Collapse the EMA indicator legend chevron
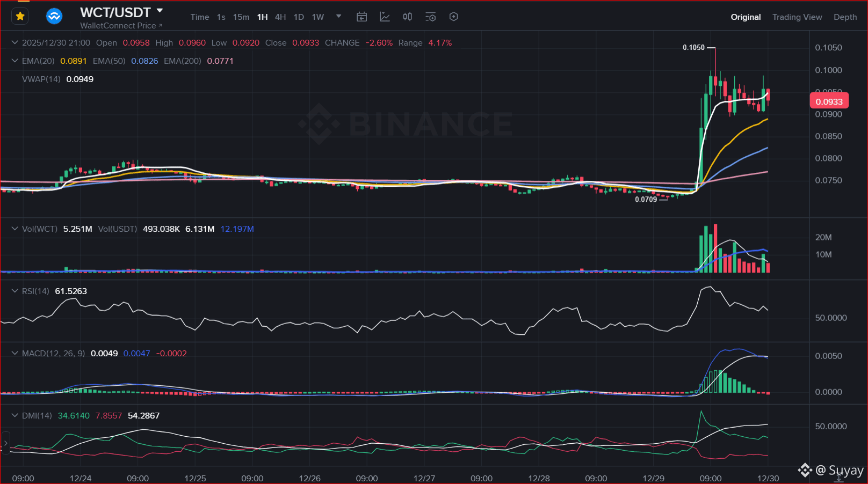The height and width of the screenshot is (484, 868). click(x=15, y=61)
